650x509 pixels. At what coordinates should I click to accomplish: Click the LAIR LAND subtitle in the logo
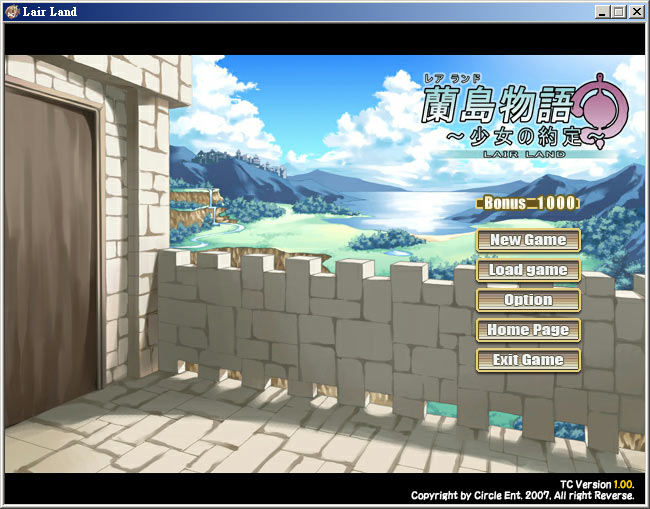(524, 155)
